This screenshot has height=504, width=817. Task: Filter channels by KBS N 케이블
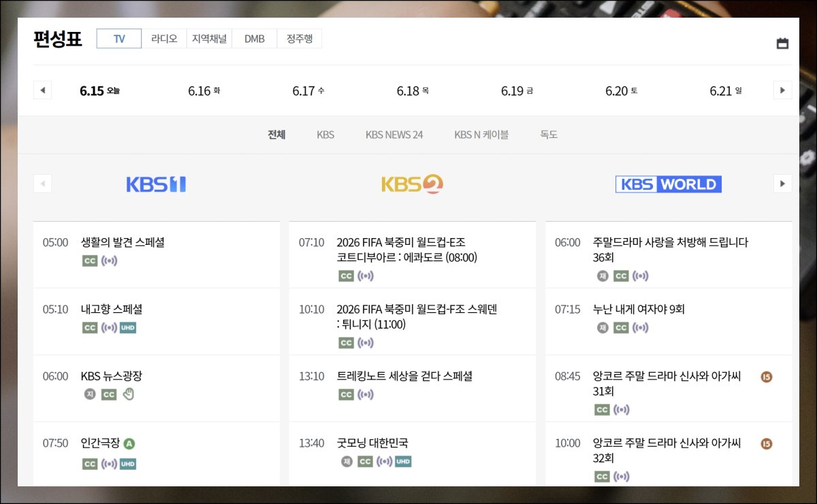(481, 135)
